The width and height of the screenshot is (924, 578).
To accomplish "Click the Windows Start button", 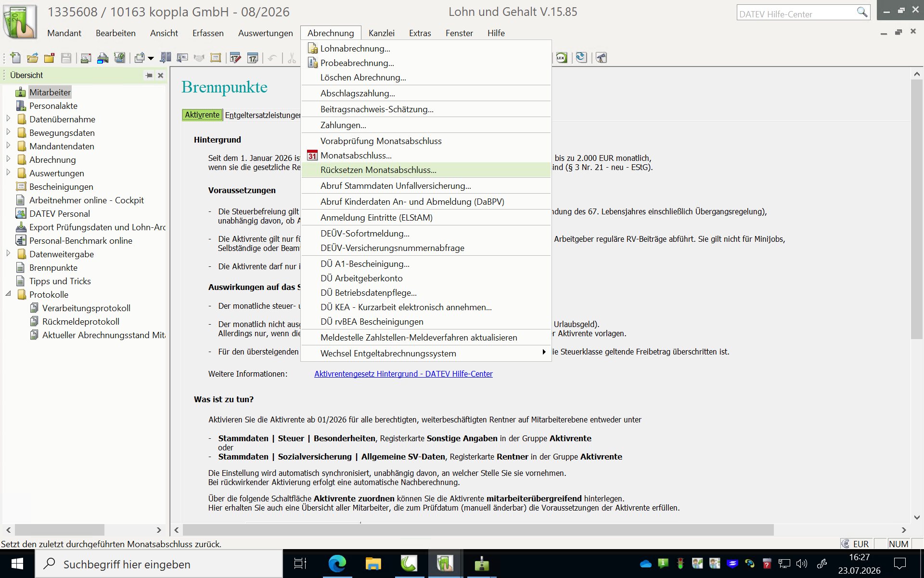I will [17, 564].
